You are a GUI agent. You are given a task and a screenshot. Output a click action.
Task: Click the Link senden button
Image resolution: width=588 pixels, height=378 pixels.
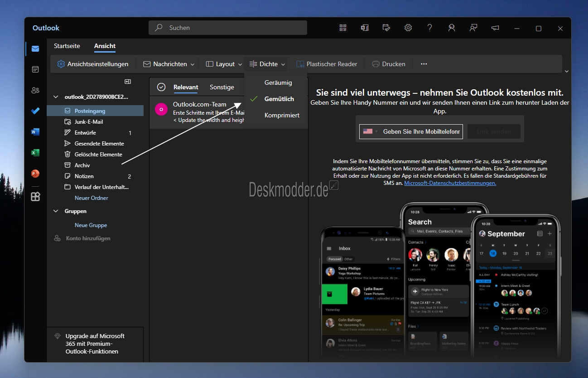tap(494, 131)
